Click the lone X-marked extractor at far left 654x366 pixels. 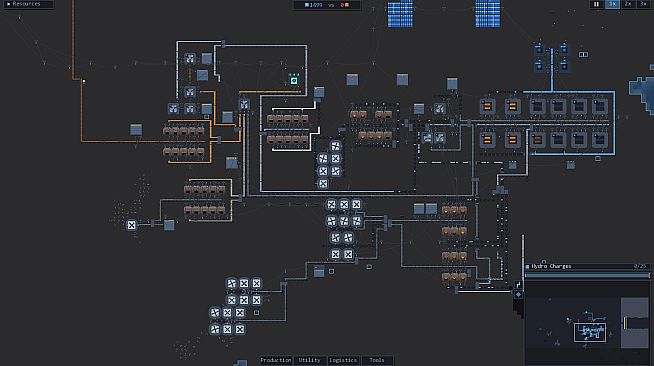[x=131, y=225]
